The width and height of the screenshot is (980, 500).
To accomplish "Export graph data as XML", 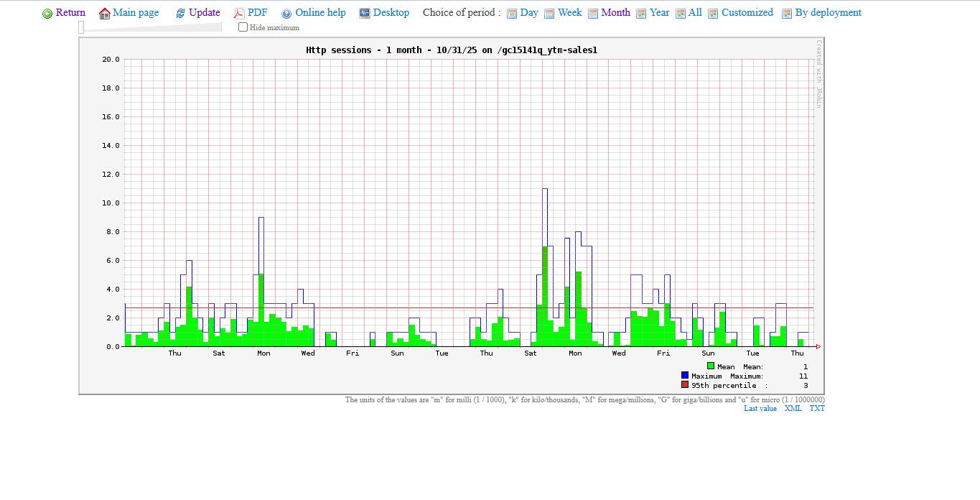I will pos(793,408).
